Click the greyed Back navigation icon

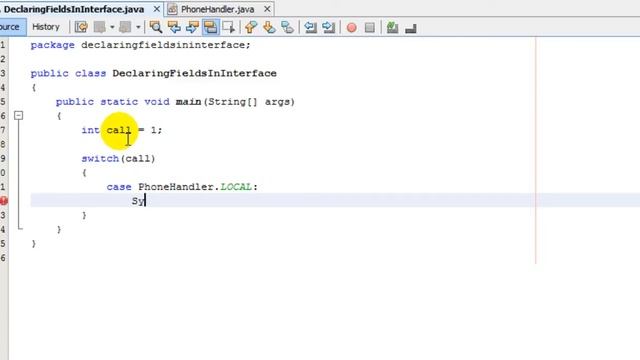click(x=100, y=27)
